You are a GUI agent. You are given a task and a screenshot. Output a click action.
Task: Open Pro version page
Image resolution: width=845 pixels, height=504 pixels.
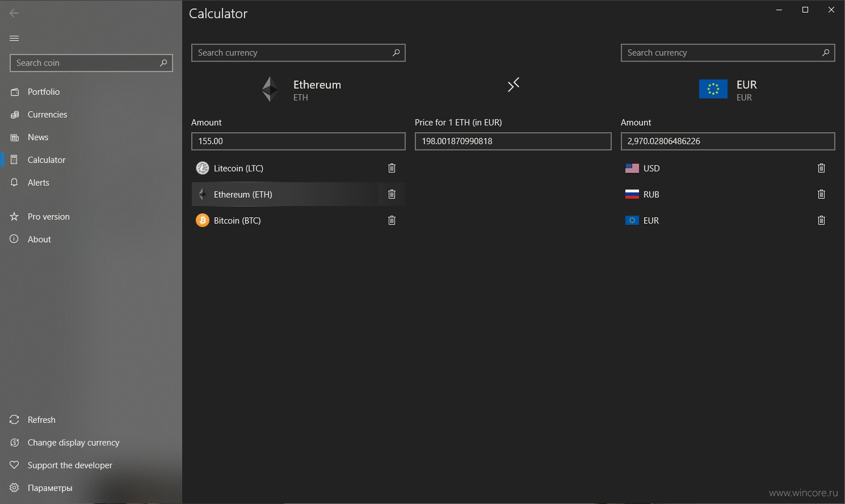point(91,216)
